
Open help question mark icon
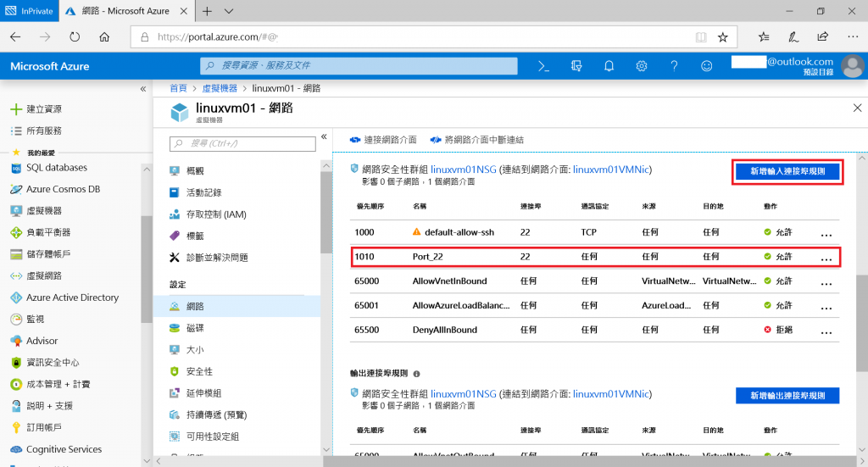[674, 66]
